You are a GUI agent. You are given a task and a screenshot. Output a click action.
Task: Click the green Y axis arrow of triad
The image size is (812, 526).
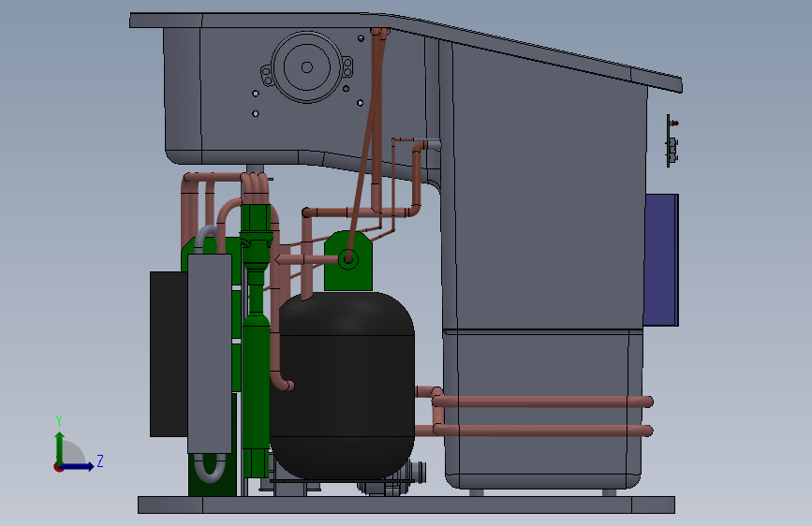[60, 446]
